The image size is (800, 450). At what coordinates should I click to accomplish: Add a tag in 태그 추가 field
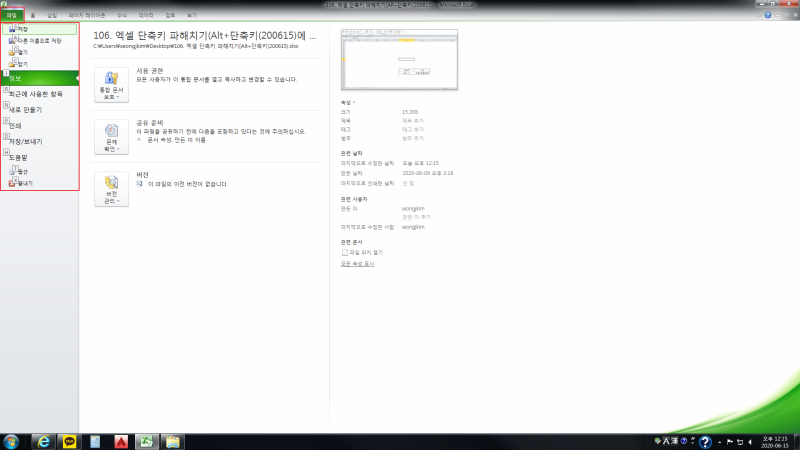413,130
